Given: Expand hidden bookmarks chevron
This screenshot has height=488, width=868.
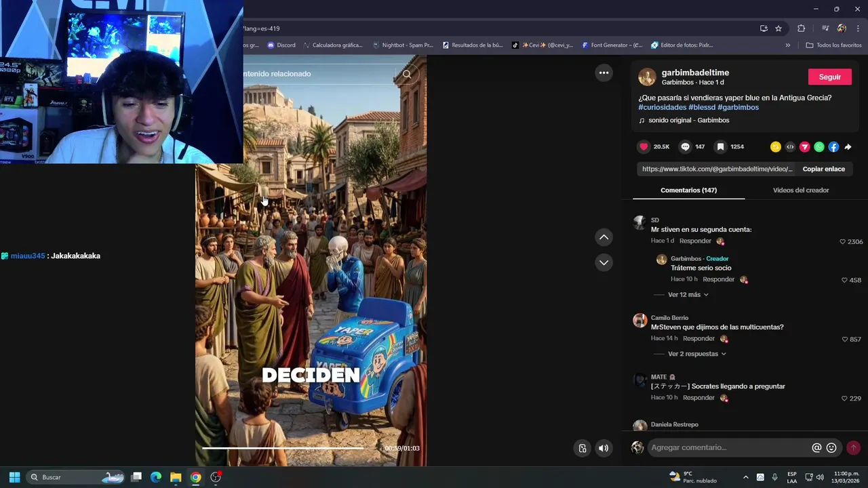Looking at the screenshot, I should point(787,45).
